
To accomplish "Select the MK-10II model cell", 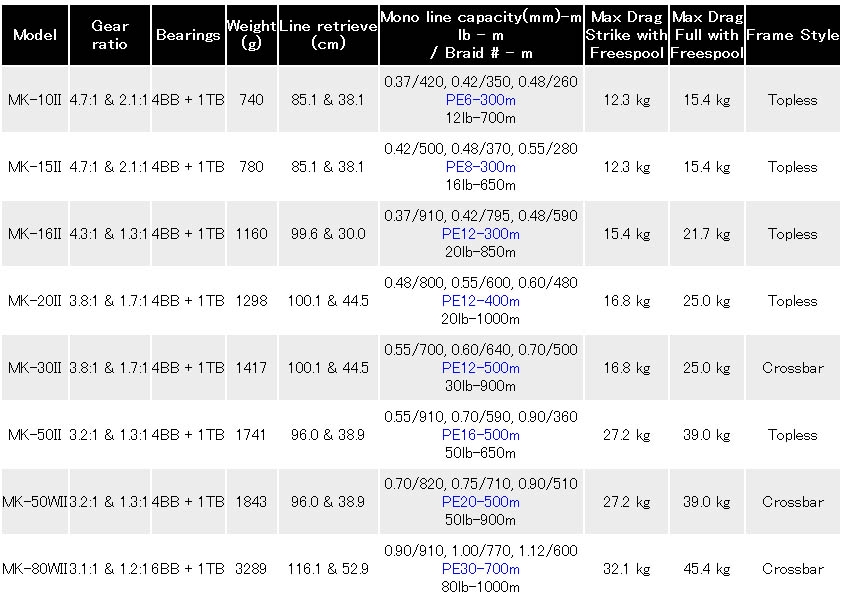I will click(35, 100).
